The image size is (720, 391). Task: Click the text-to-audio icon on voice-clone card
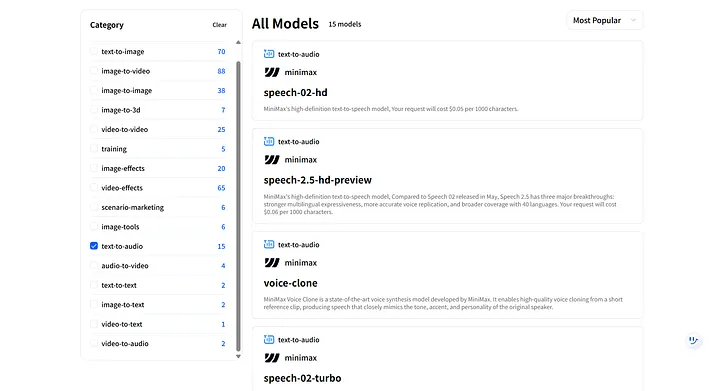pos(269,245)
